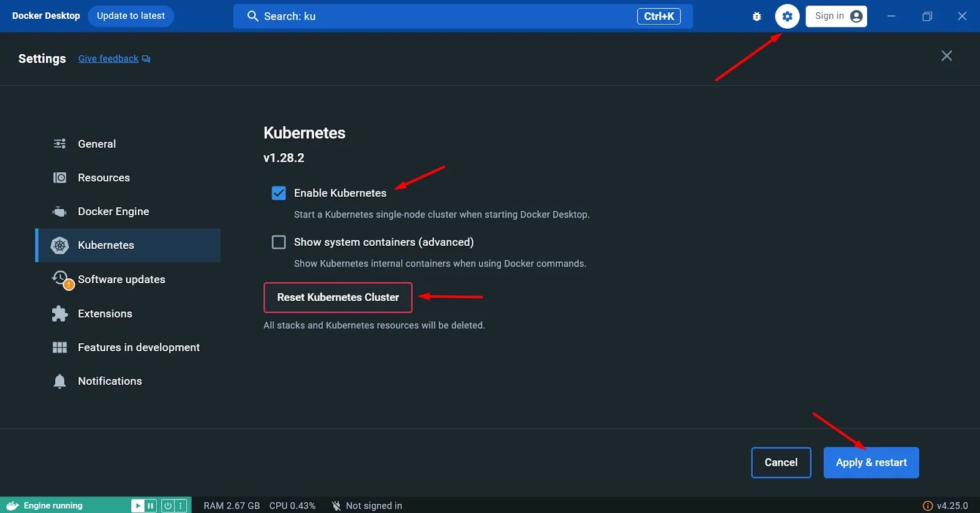Image resolution: width=980 pixels, height=513 pixels.
Task: Pause the engine with the pause button
Action: click(x=151, y=506)
